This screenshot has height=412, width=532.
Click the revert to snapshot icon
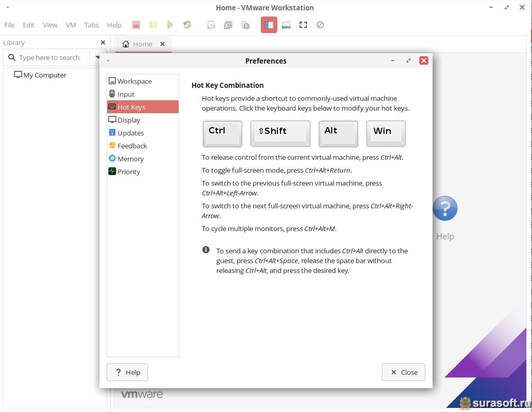228,25
